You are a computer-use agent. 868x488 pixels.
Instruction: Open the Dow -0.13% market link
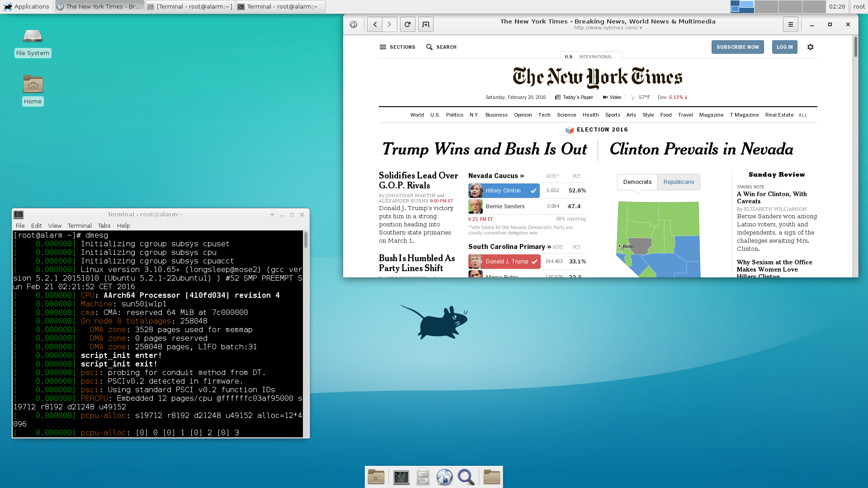(x=672, y=97)
